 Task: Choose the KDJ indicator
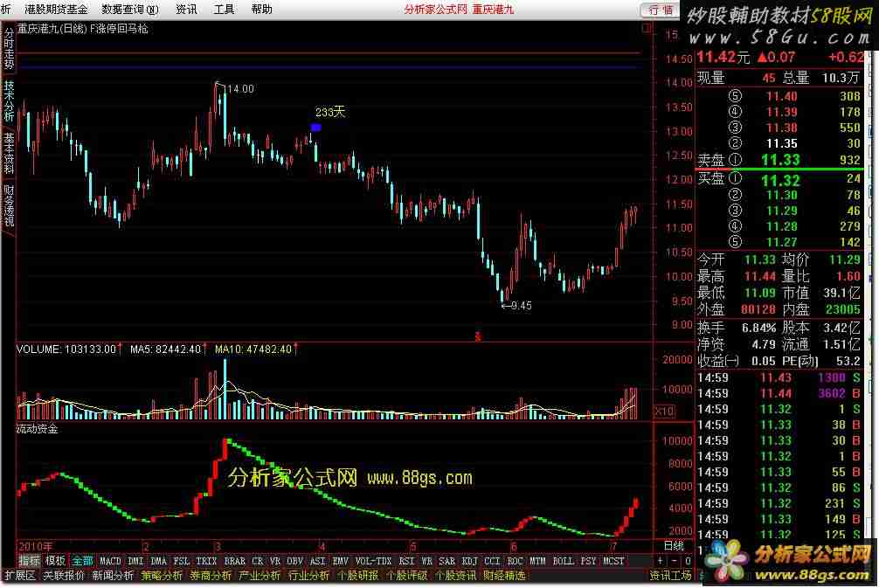coord(469,561)
